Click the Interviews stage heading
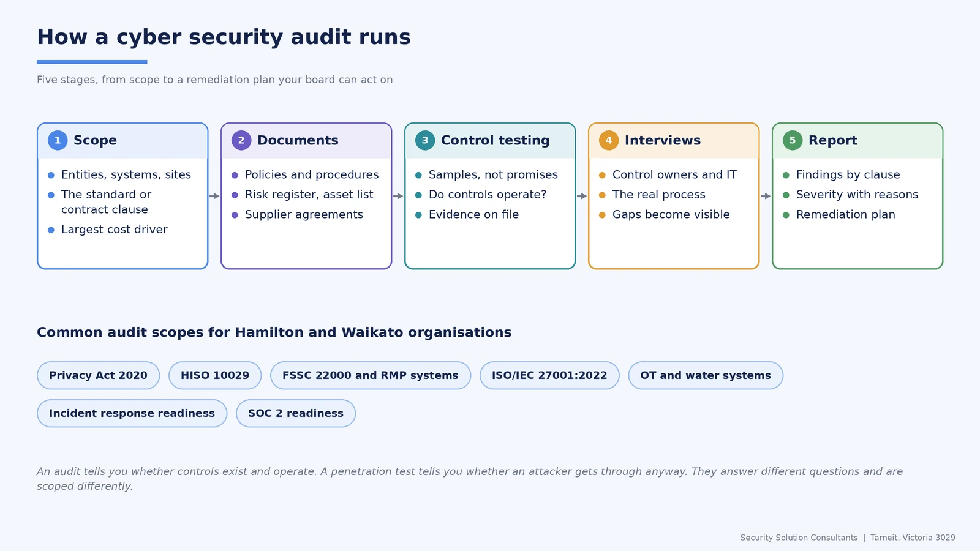The width and height of the screenshot is (980, 551). (663, 140)
